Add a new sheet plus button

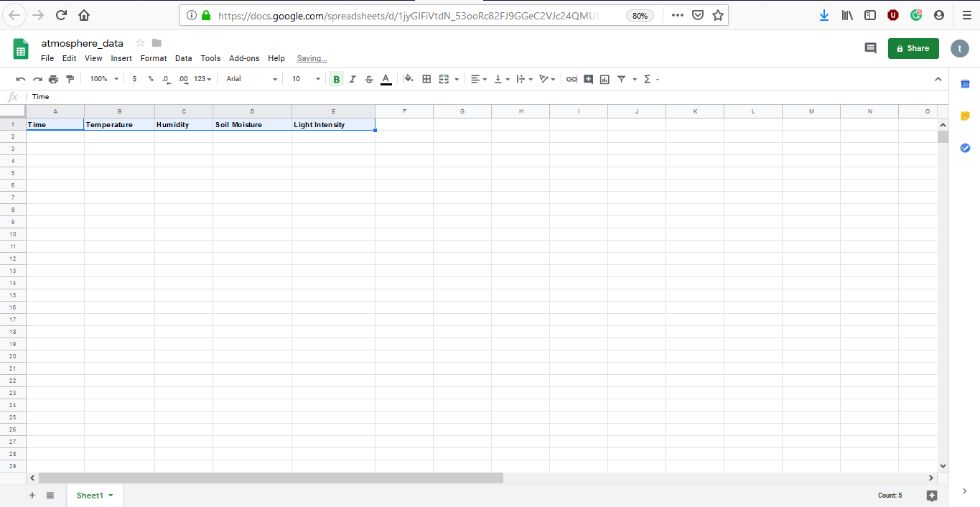[32, 496]
